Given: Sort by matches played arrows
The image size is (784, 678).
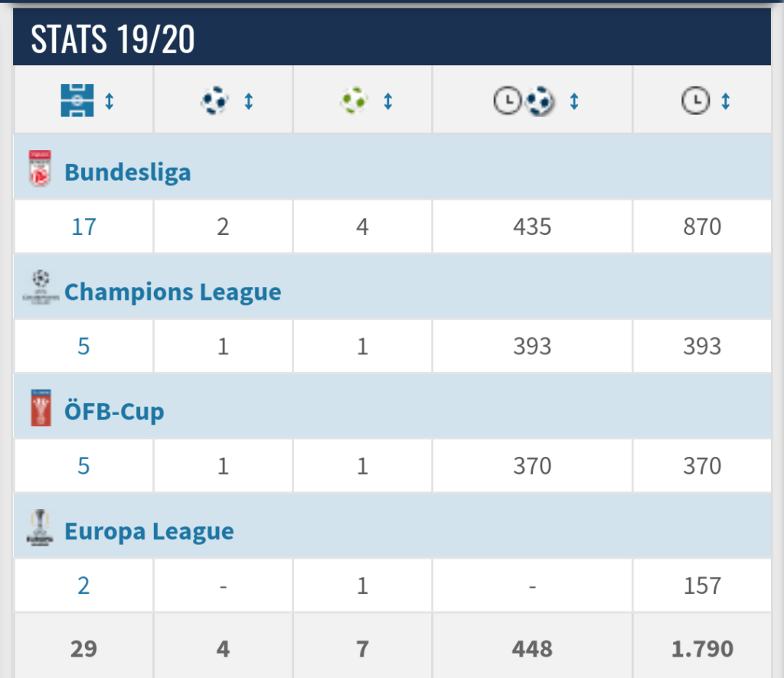Looking at the screenshot, I should (x=109, y=100).
